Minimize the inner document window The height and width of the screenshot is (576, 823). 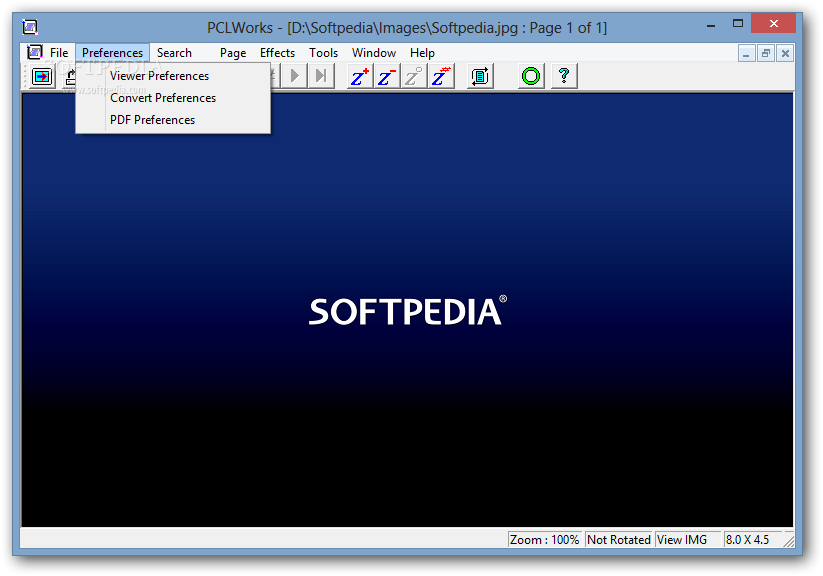coord(746,54)
